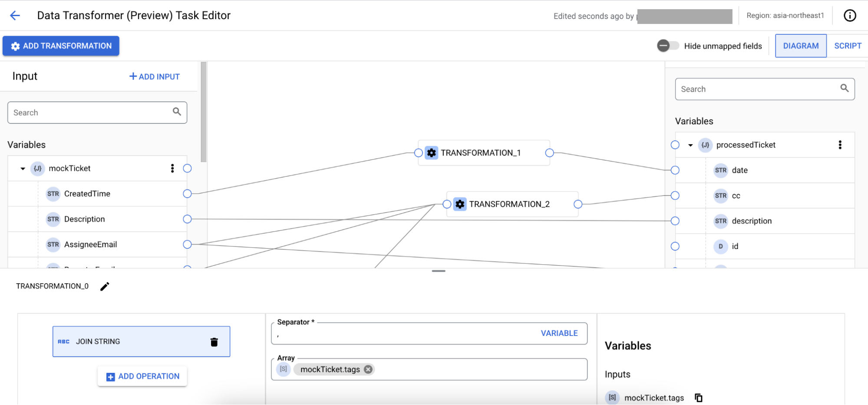Open the info panel icon top right
Image resolution: width=868 pixels, height=405 pixels.
[850, 15]
